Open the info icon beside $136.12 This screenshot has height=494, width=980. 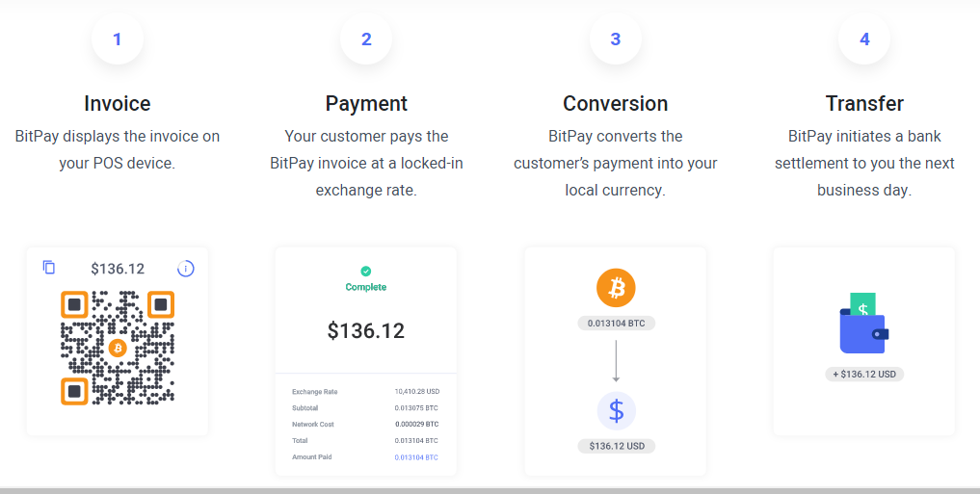click(x=186, y=269)
